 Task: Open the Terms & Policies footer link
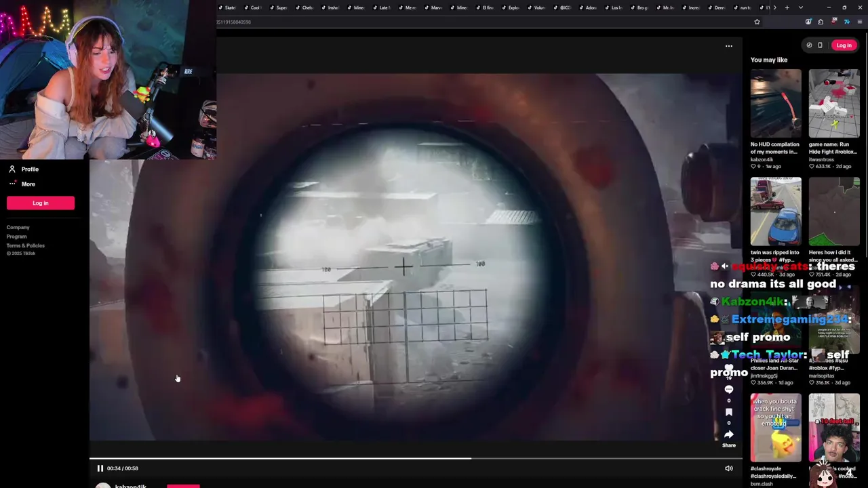point(26,245)
